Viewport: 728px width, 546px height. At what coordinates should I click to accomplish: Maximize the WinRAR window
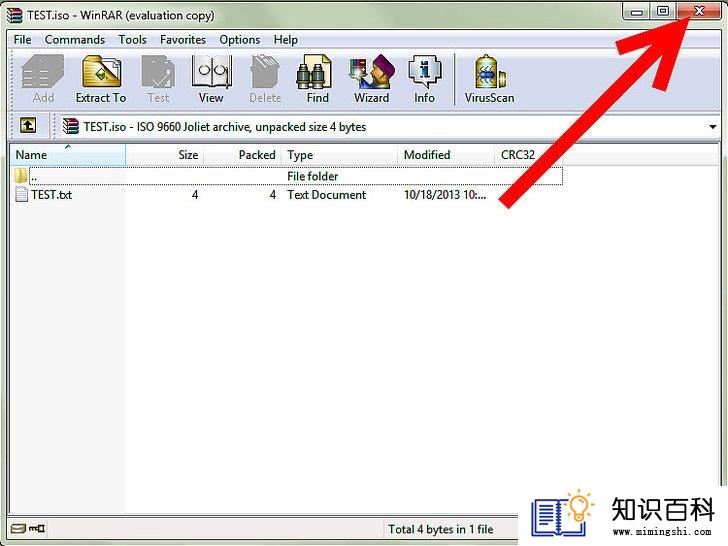(x=663, y=11)
